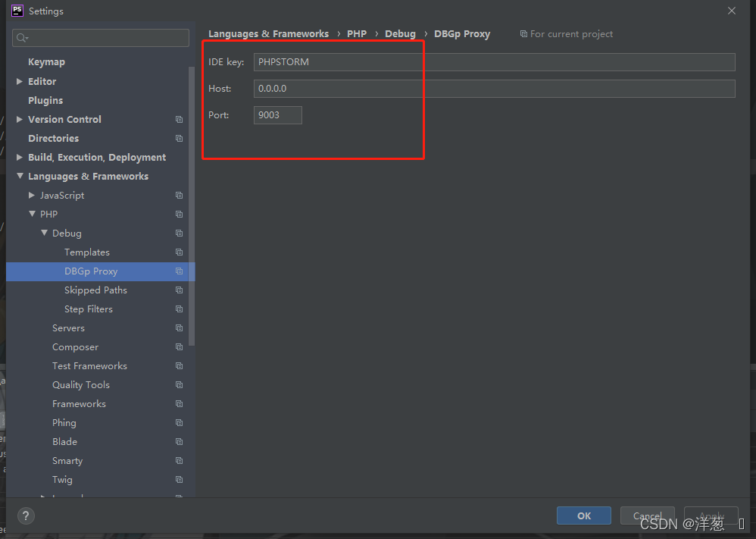This screenshot has width=756, height=539.
Task: Click project-level icon next to Directories
Action: click(180, 139)
